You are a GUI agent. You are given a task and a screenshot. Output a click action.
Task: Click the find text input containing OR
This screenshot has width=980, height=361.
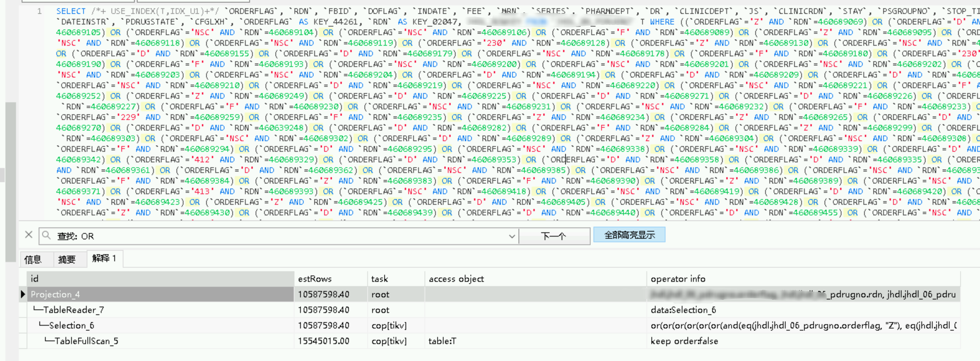pos(283,236)
